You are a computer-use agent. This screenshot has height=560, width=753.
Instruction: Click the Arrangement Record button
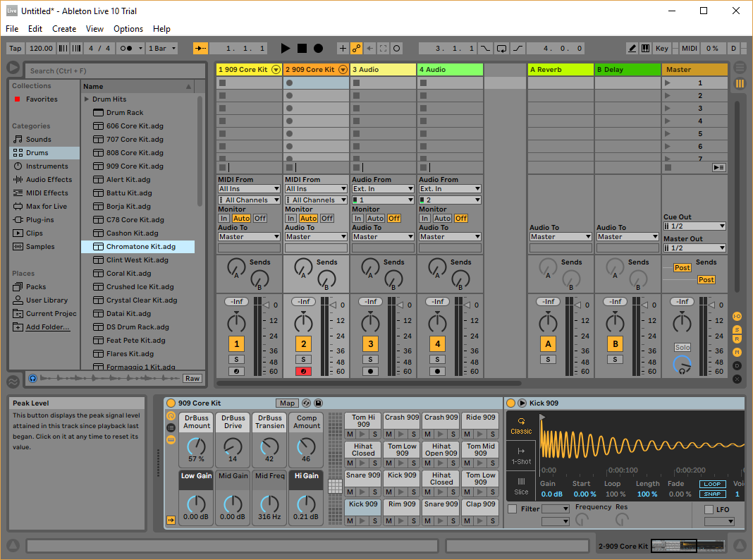tap(318, 49)
